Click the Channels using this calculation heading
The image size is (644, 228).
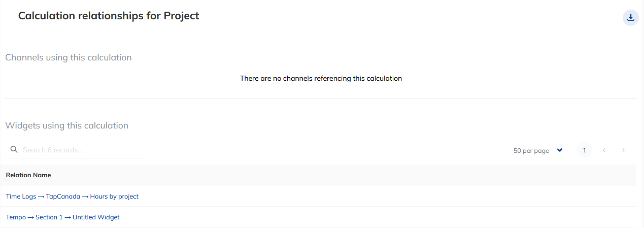click(x=69, y=57)
